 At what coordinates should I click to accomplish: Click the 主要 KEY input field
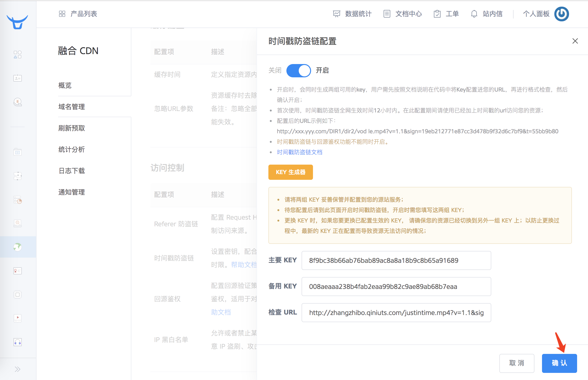tap(396, 260)
